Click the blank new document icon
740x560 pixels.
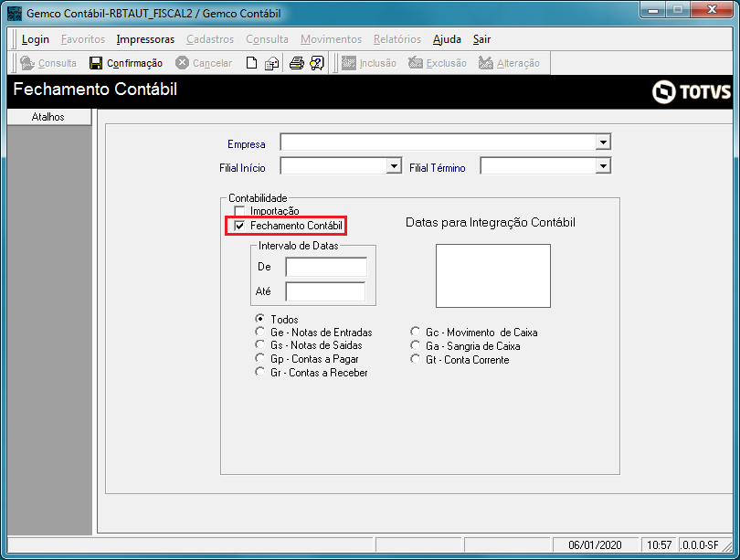point(251,63)
